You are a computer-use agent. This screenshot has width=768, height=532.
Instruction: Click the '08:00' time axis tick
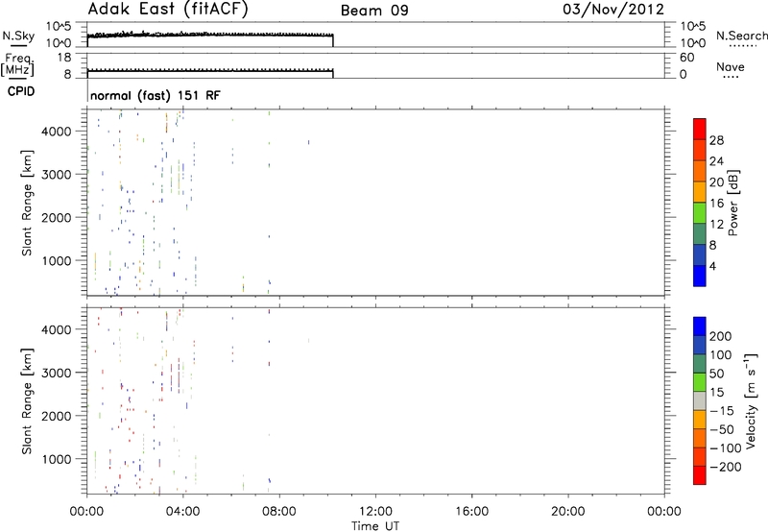279,512
